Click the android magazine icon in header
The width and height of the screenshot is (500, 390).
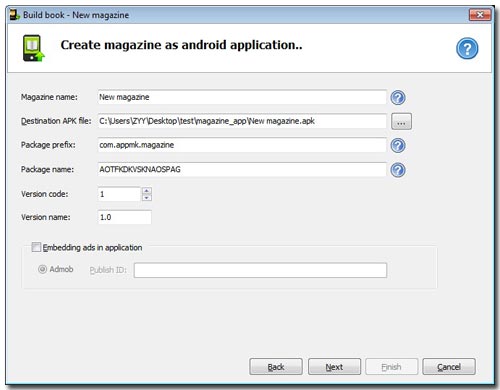[x=33, y=48]
